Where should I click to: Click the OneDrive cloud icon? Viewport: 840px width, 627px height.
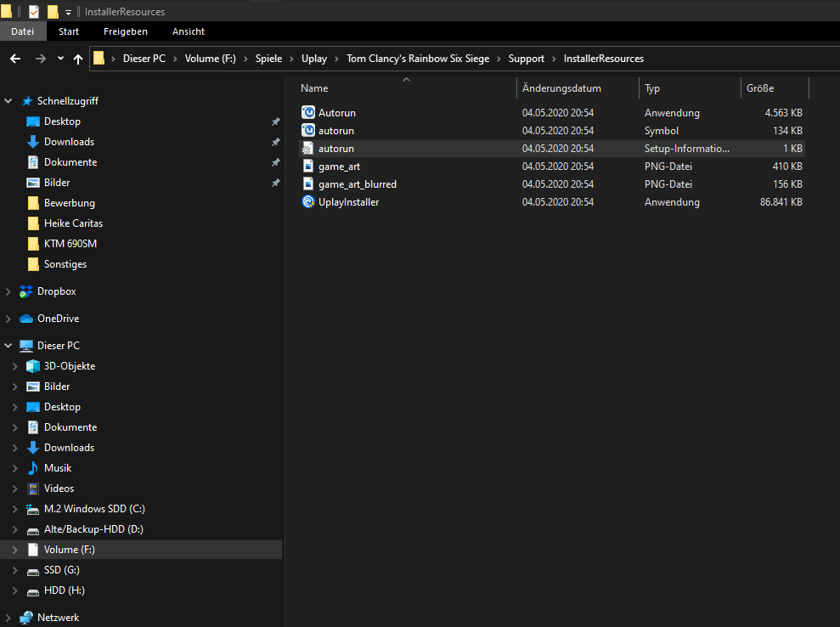pos(26,319)
